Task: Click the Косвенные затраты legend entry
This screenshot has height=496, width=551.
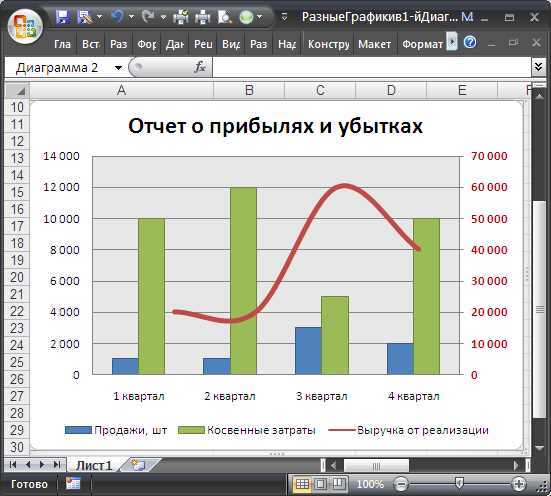Action: (247, 430)
